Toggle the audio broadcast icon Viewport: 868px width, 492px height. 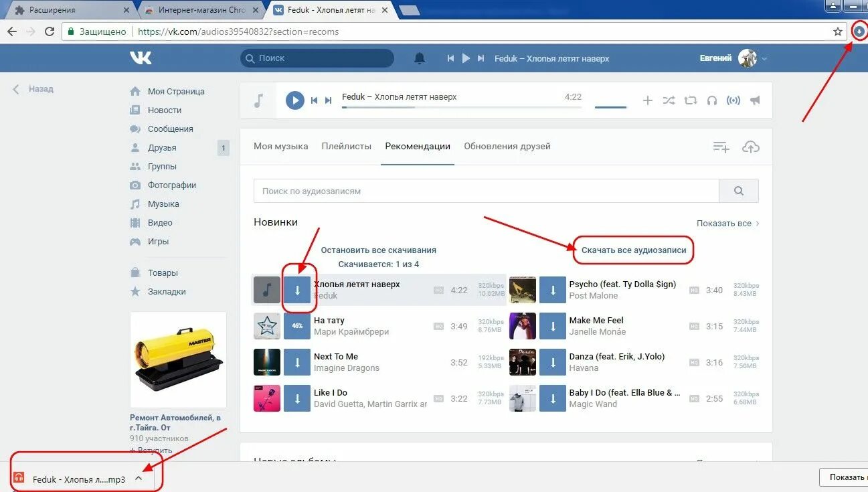[x=733, y=100]
